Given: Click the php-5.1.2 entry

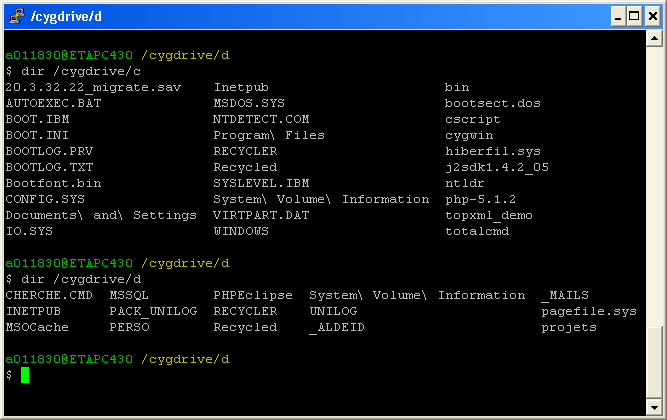Looking at the screenshot, I should coord(481,199).
